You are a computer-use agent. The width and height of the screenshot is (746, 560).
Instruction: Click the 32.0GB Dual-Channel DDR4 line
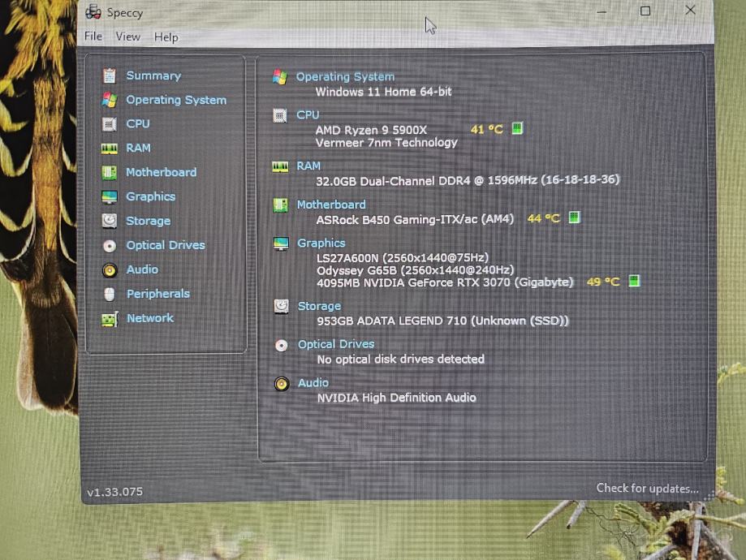tap(468, 181)
